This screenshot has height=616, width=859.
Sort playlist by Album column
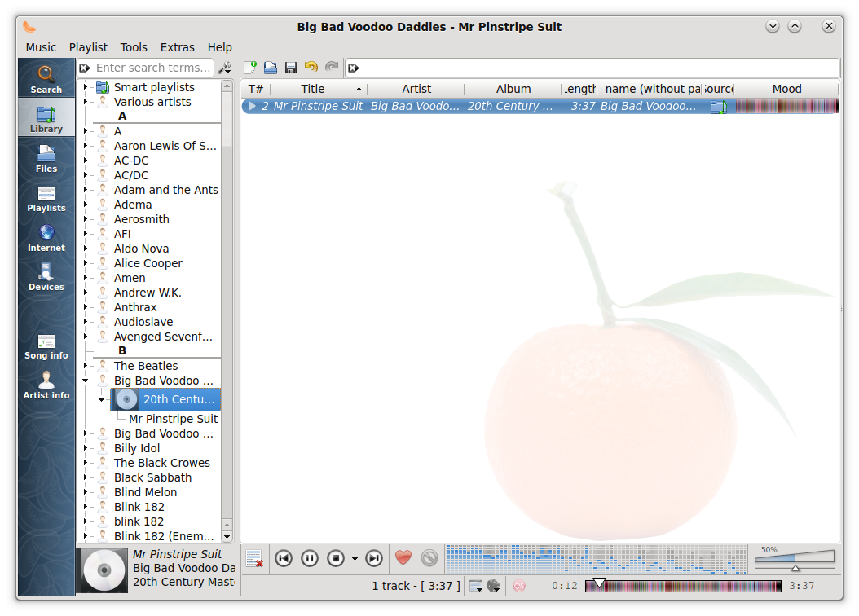pos(513,89)
